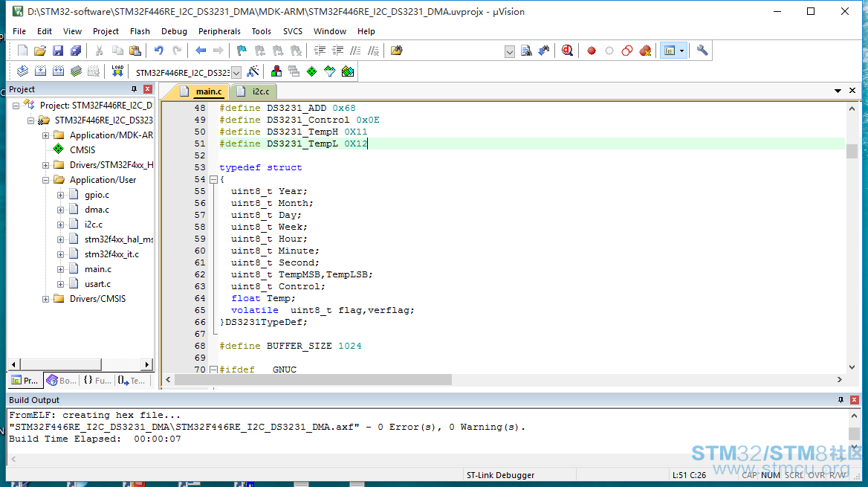Viewport: 868px width, 487px height.
Task: Open the target selection combo box arrow
Action: tap(236, 73)
